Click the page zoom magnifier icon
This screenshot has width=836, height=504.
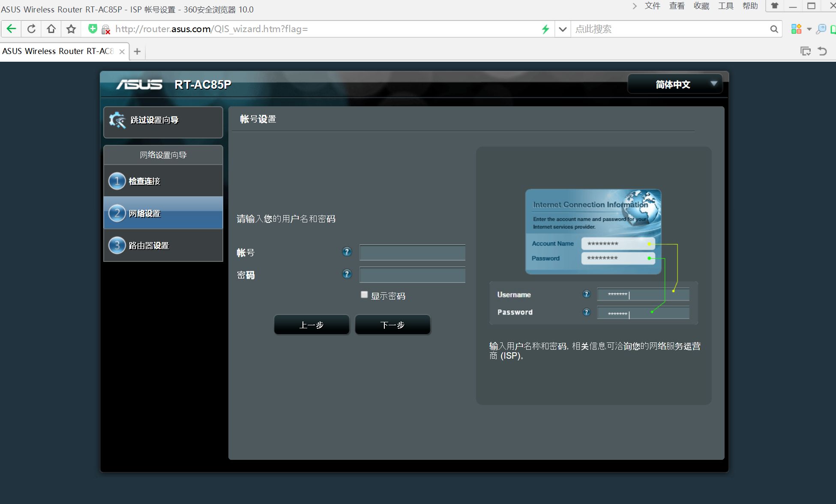(x=821, y=29)
